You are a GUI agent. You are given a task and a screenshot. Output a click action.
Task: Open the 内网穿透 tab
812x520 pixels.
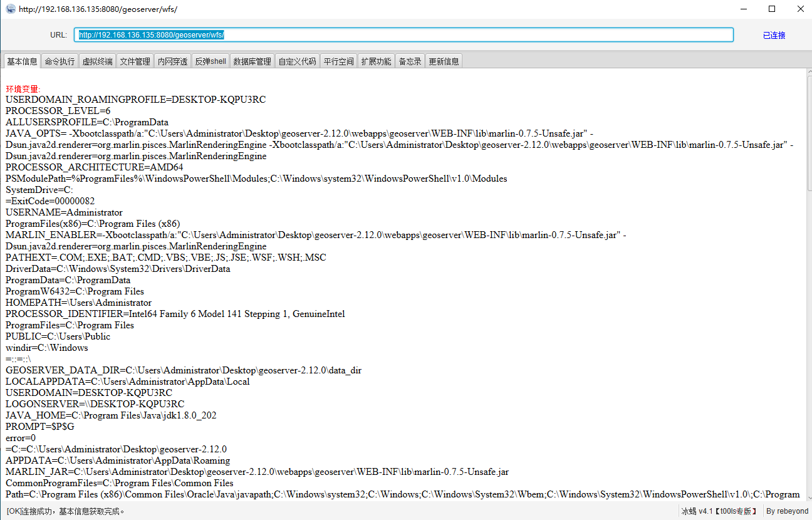pos(172,61)
